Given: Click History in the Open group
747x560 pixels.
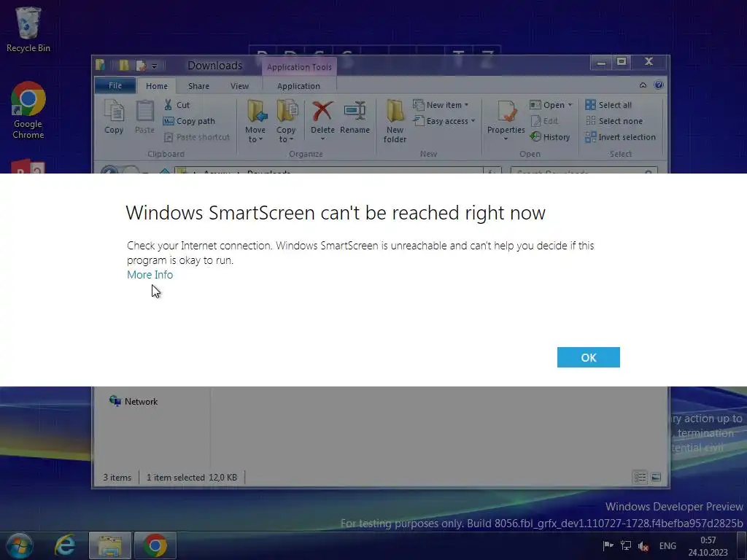Looking at the screenshot, I should (550, 137).
